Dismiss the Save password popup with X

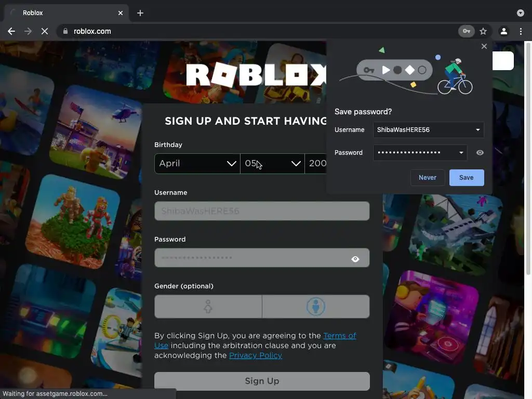click(x=484, y=46)
